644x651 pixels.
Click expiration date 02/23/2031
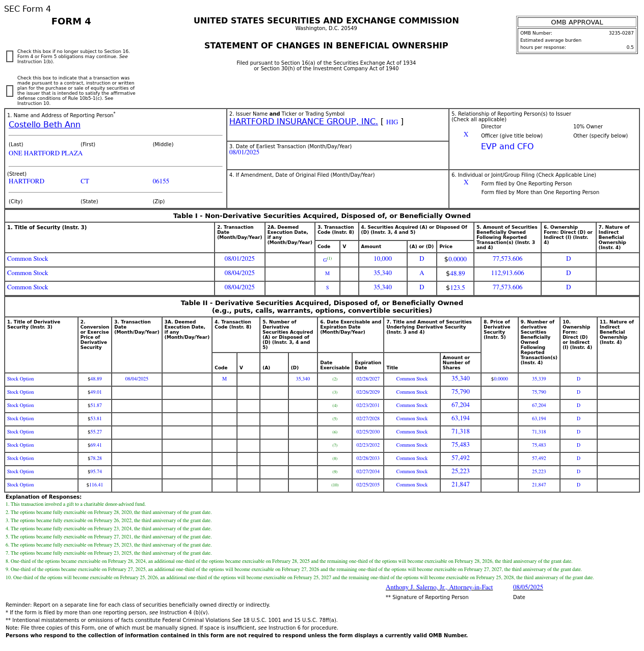point(368,405)
